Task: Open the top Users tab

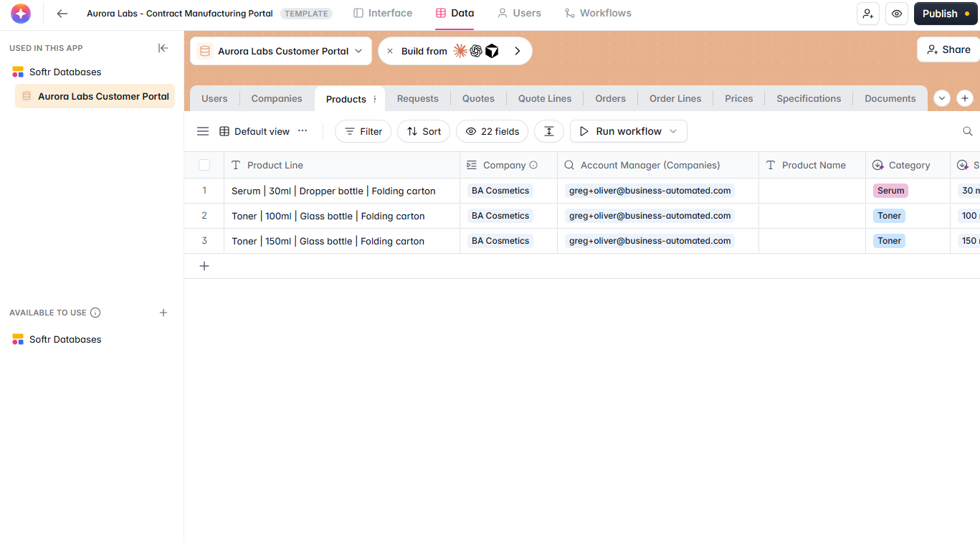Action: click(x=519, y=13)
